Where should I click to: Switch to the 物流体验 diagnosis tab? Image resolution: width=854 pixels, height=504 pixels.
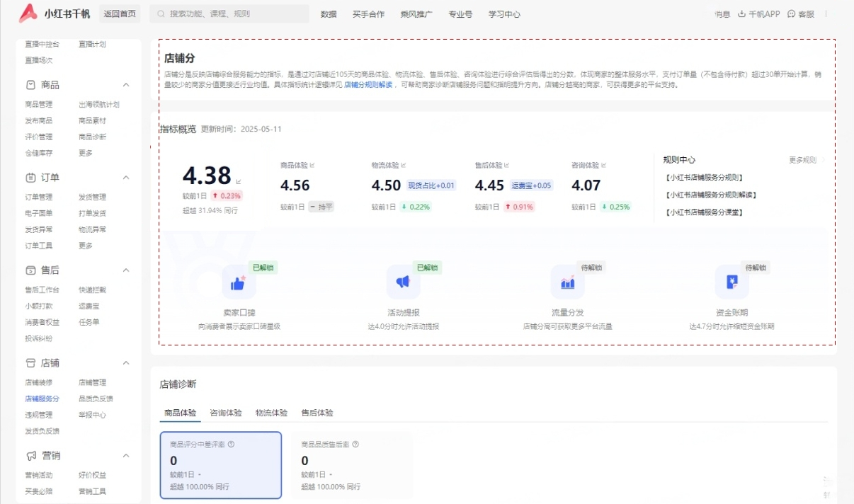pos(271,413)
